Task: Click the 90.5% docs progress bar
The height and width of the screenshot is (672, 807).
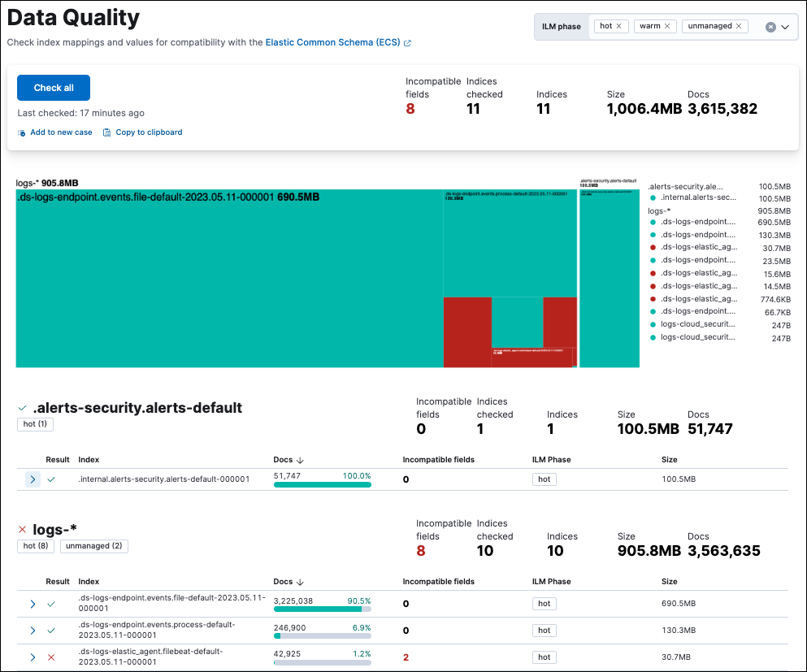Action: tap(322, 608)
